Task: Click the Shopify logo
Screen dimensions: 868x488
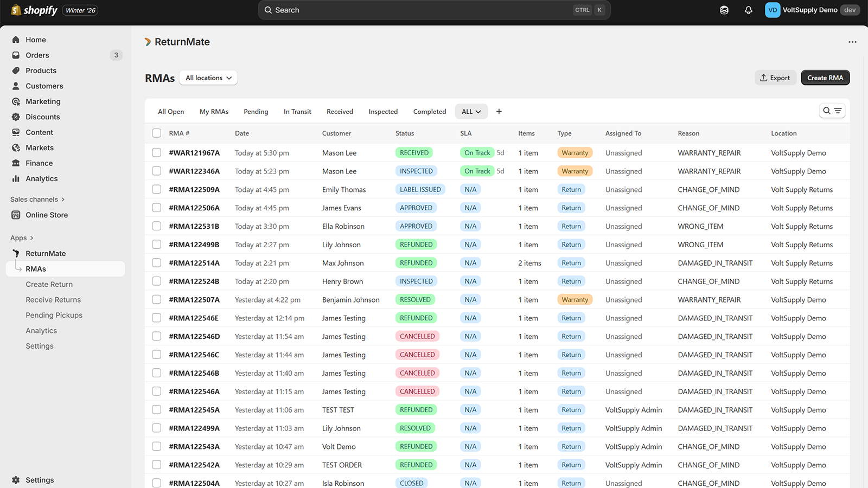Action: [x=34, y=10]
